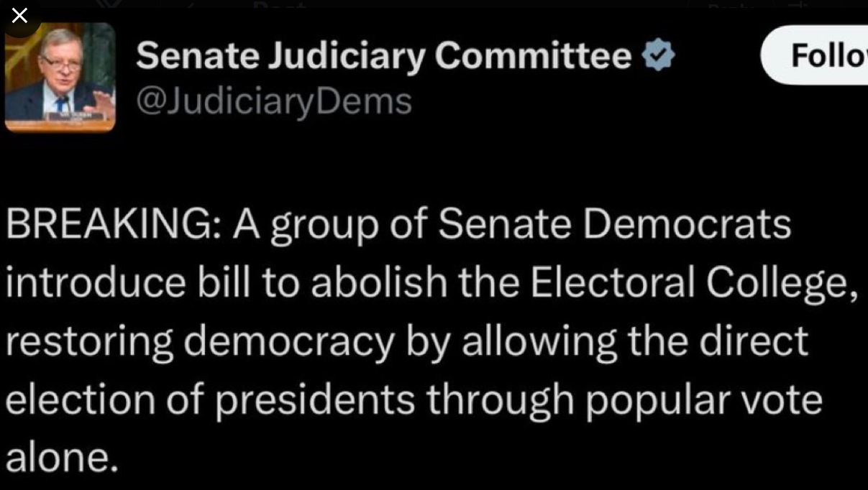868x490 pixels.
Task: Click the word "election" in the tweet
Action: (80, 399)
